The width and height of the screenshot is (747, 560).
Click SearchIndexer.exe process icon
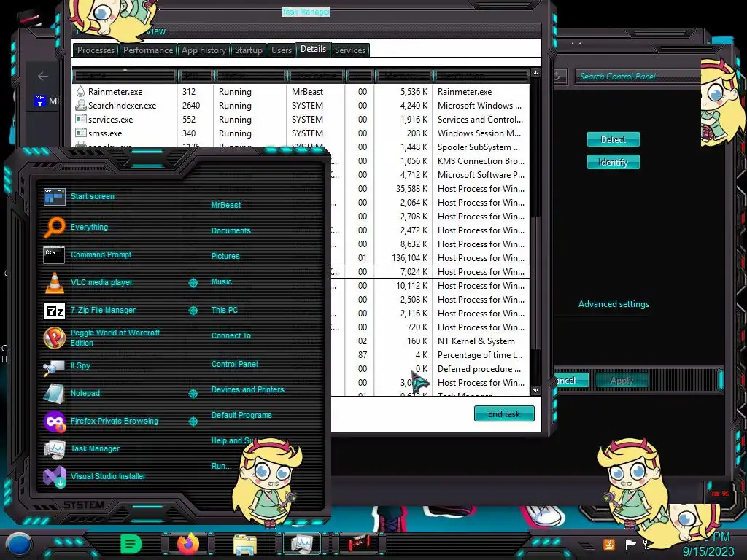pyautogui.click(x=80, y=105)
